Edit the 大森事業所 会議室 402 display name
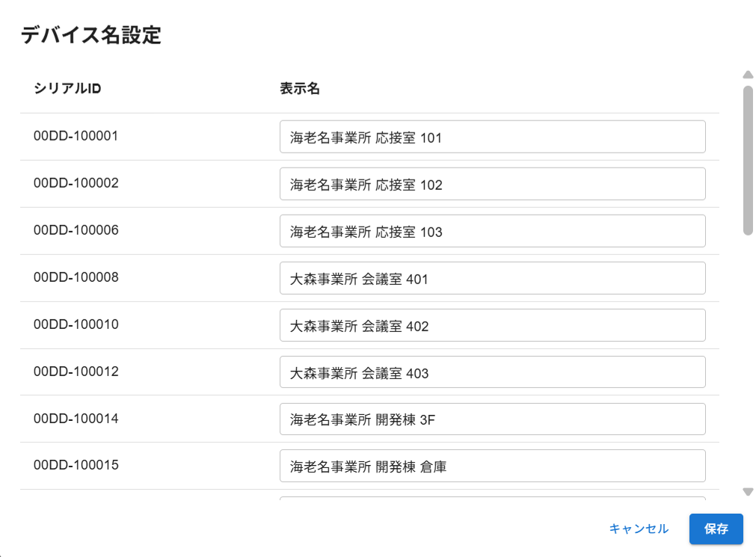This screenshot has height=557, width=756. (x=492, y=325)
